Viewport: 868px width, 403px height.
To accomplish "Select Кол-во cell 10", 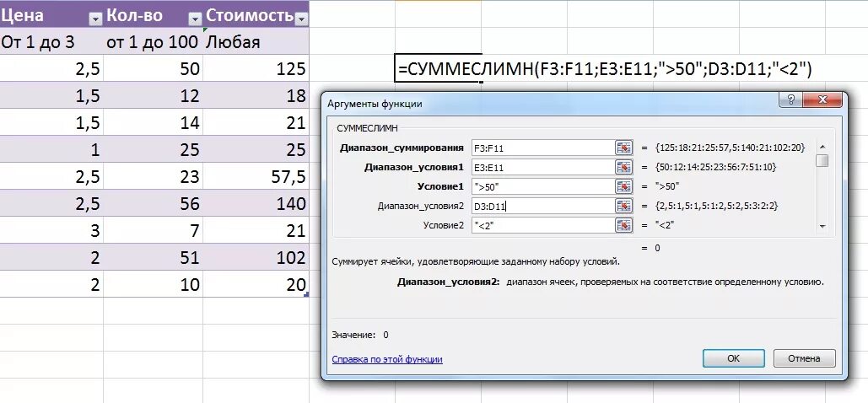I will click(x=153, y=284).
